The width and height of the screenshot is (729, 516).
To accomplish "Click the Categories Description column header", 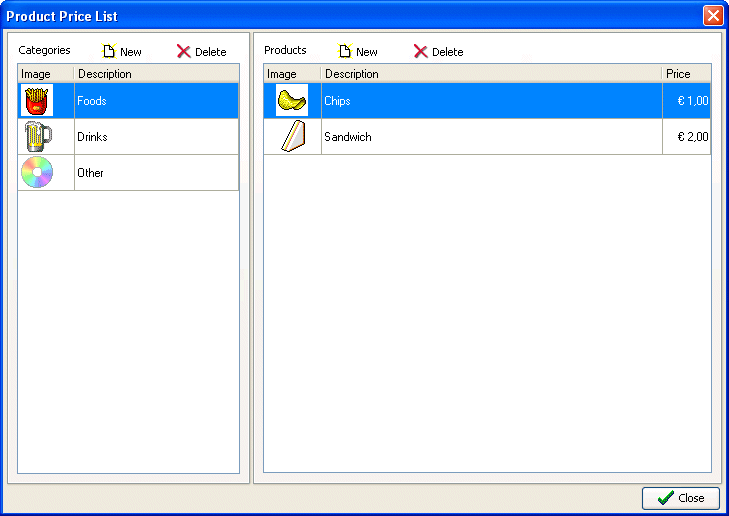I will pos(156,74).
